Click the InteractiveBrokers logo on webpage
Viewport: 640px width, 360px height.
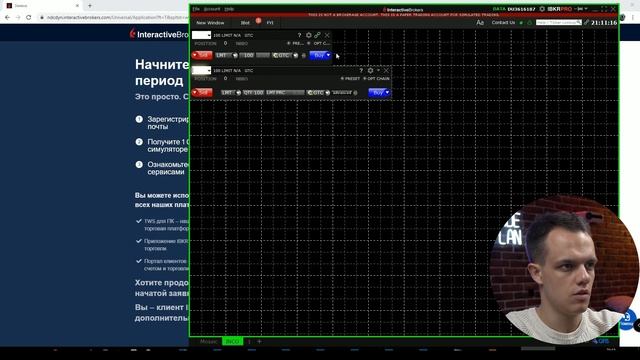159,34
